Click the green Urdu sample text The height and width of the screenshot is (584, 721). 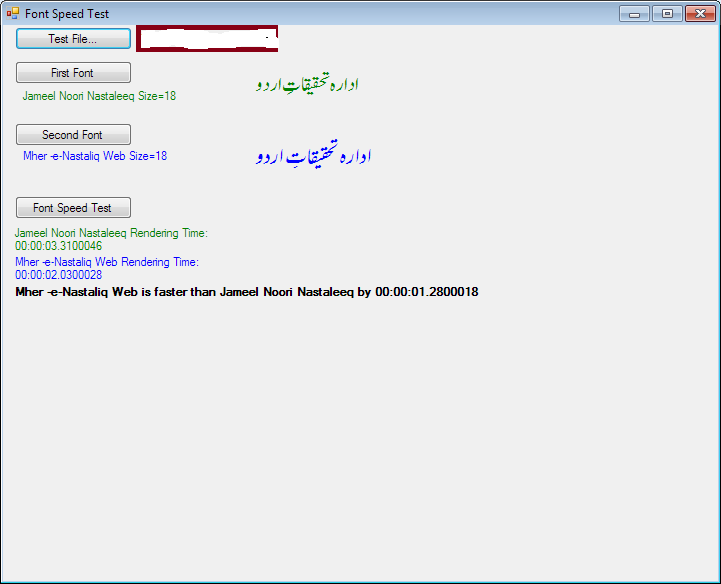pyautogui.click(x=307, y=85)
